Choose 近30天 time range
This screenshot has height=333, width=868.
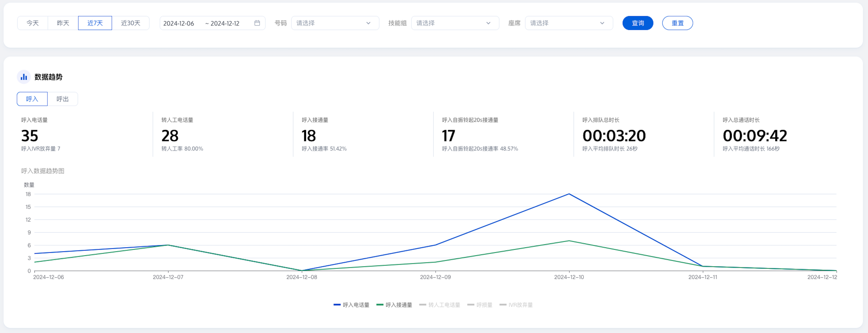(131, 23)
